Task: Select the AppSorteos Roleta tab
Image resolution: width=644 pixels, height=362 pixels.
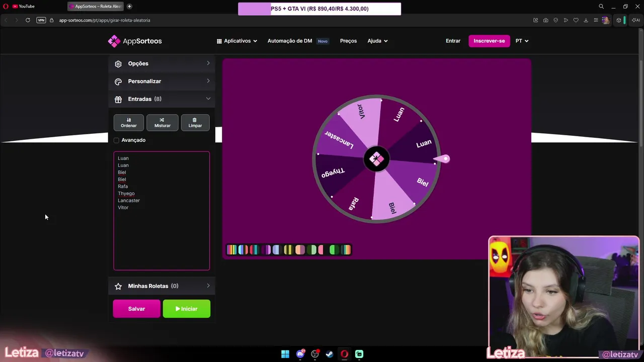Action: [x=96, y=7]
